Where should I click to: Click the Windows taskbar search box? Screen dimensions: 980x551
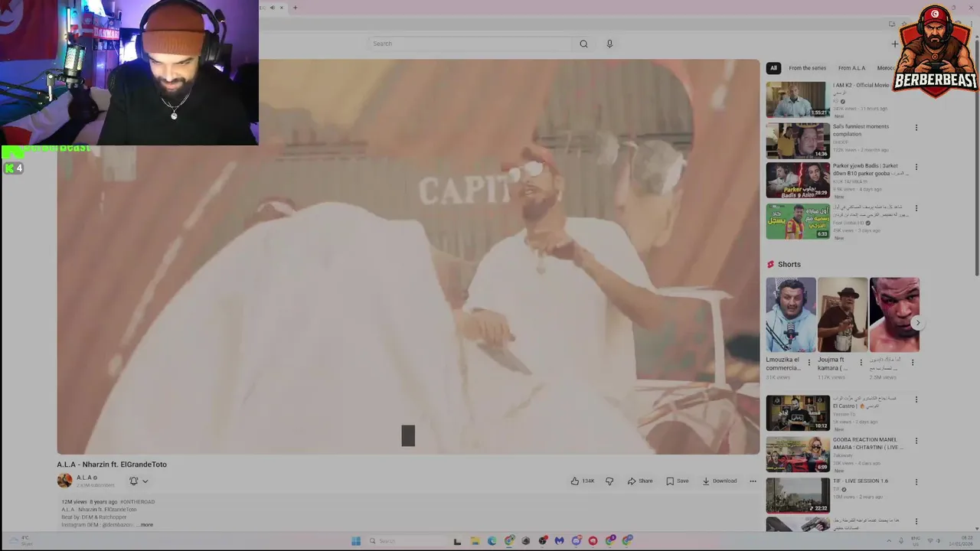pos(406,541)
